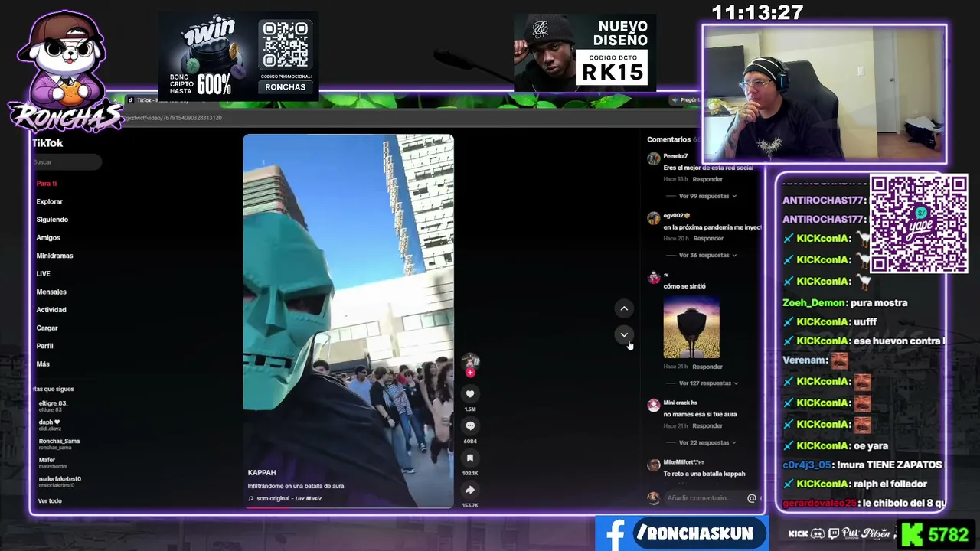Viewport: 980px width, 551px height.
Task: Show all followed accounts with Ver todo
Action: click(x=50, y=500)
